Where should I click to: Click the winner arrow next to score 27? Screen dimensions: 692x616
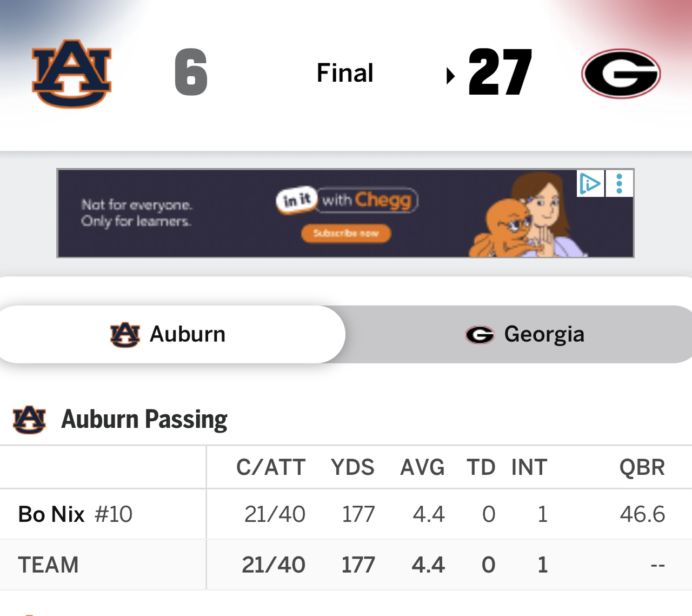[450, 76]
